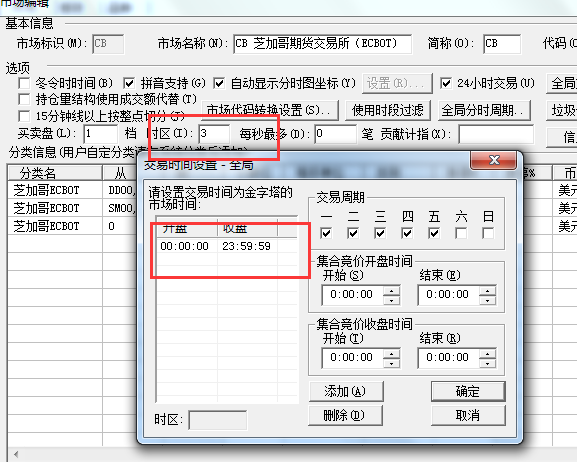
Task: Select 芝加哥ECBOT row with DD00
Action: pyautogui.click(x=72, y=190)
